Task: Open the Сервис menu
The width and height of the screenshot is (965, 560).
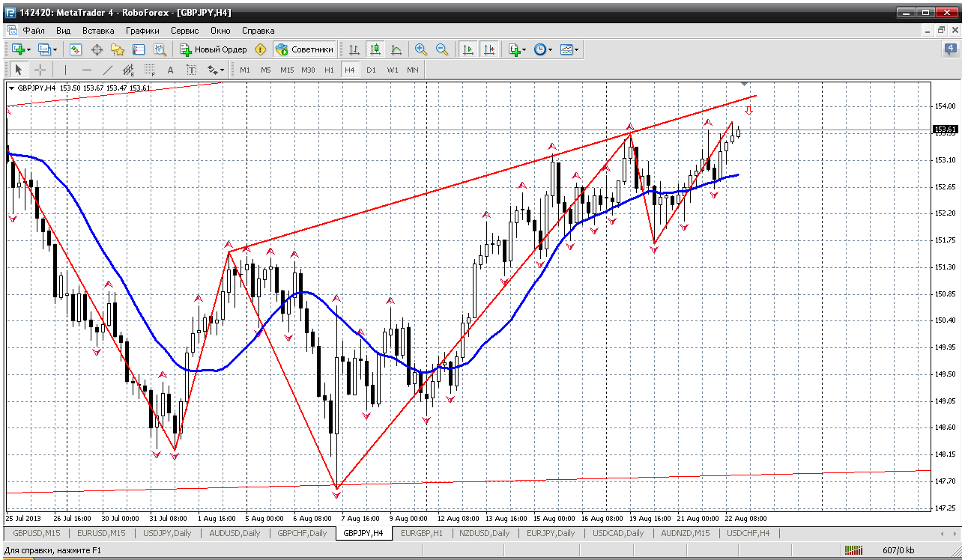Action: point(184,31)
